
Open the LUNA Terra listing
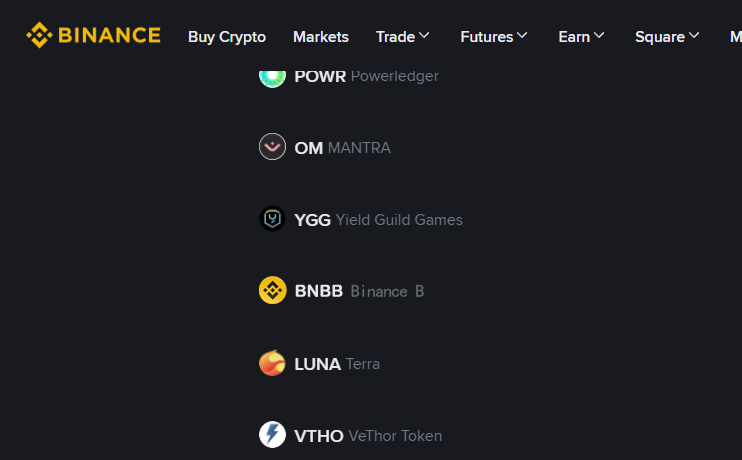click(x=337, y=364)
